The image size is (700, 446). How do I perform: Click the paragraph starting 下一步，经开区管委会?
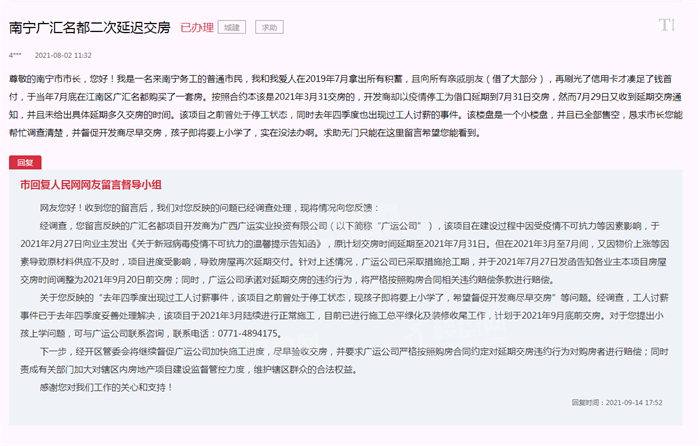click(x=344, y=361)
